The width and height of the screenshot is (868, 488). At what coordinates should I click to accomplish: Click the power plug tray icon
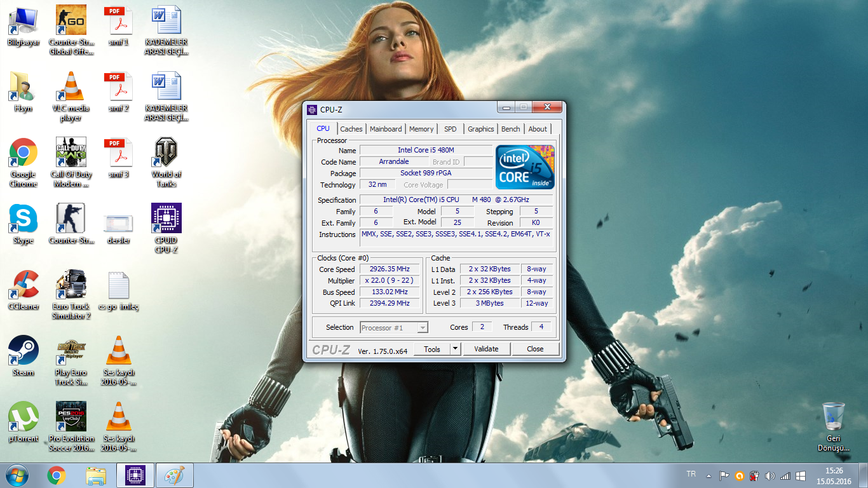(x=754, y=475)
